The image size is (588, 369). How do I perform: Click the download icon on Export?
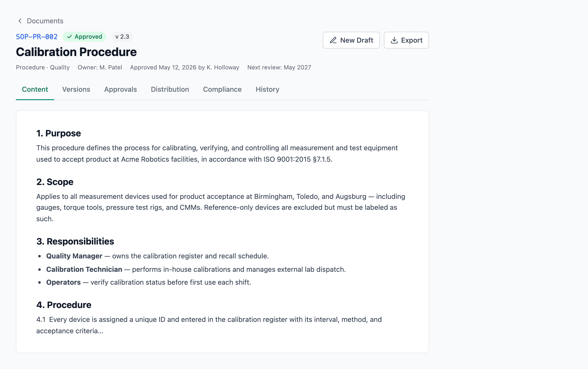click(394, 40)
